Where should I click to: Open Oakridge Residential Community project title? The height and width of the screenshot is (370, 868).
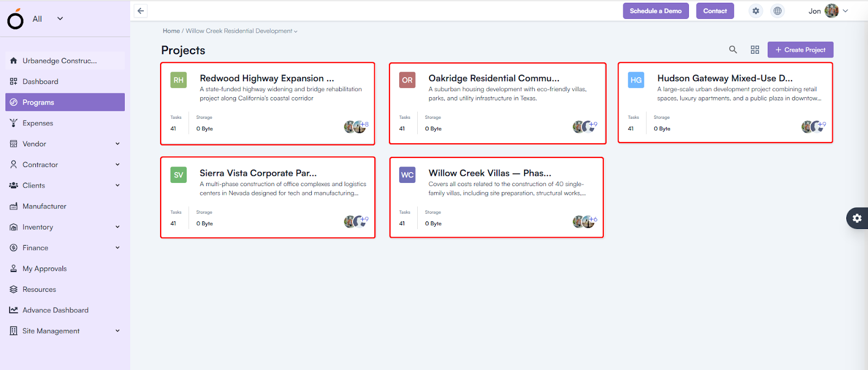click(x=494, y=78)
